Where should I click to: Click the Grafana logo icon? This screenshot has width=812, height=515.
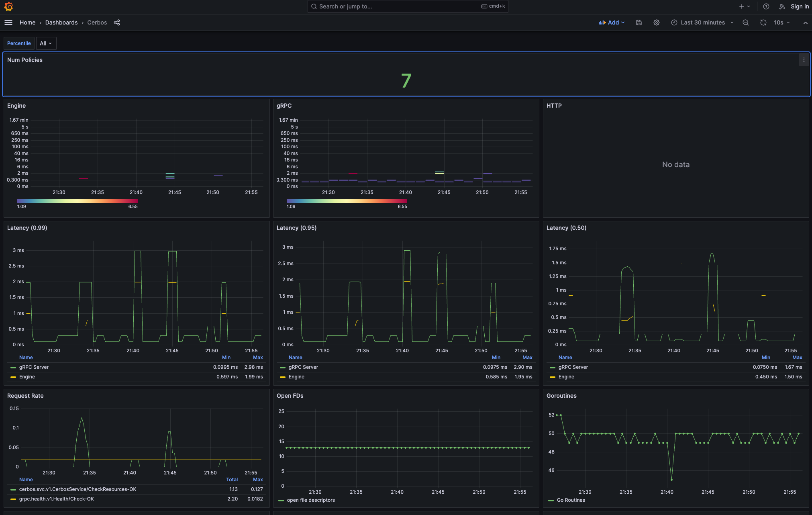point(8,6)
